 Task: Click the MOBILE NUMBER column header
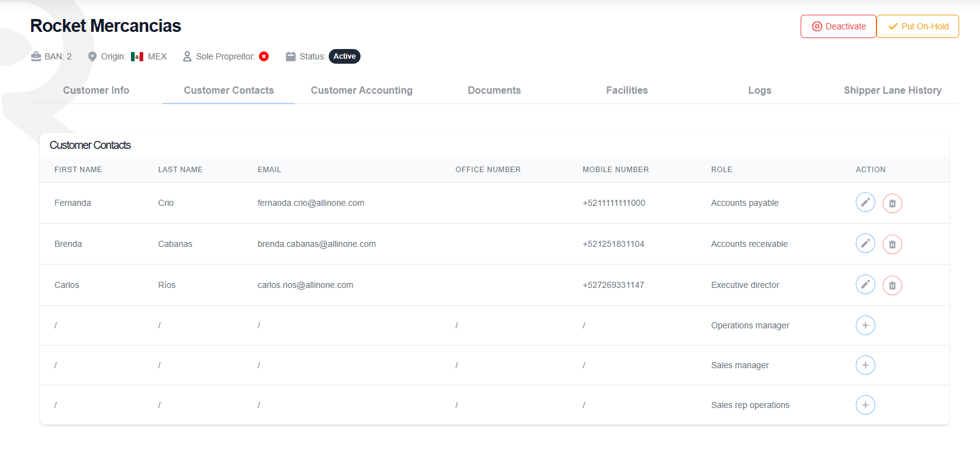pos(616,170)
